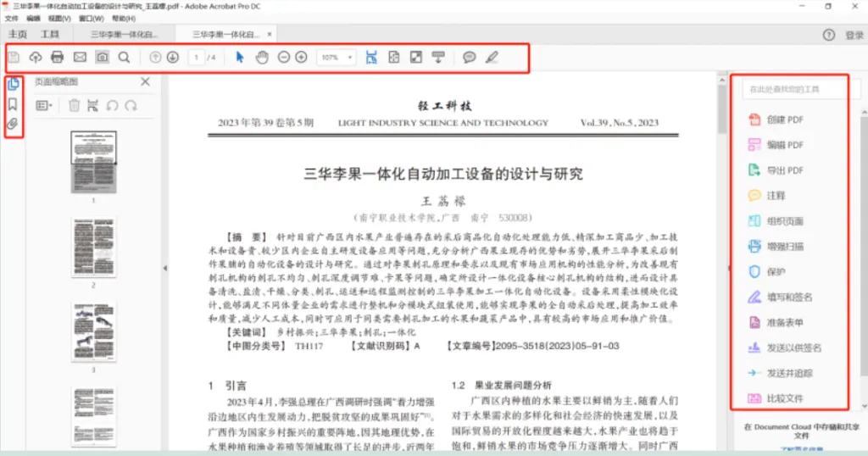Open the 视图(V) menu

tap(59, 19)
